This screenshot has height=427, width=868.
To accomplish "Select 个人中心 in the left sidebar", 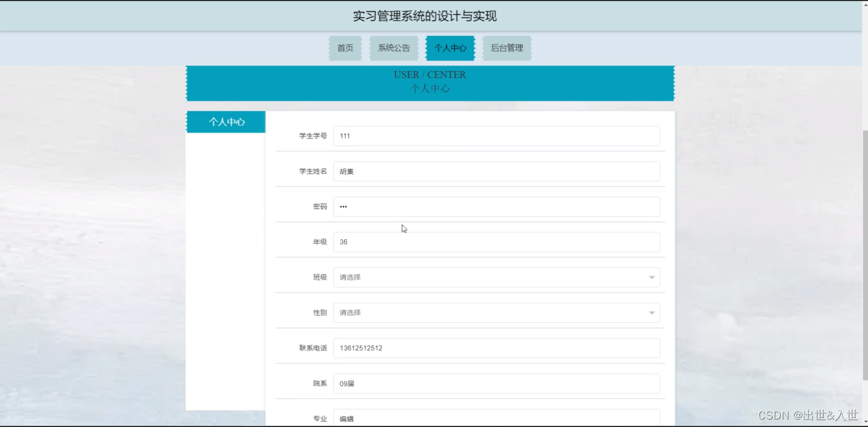I will coord(226,122).
